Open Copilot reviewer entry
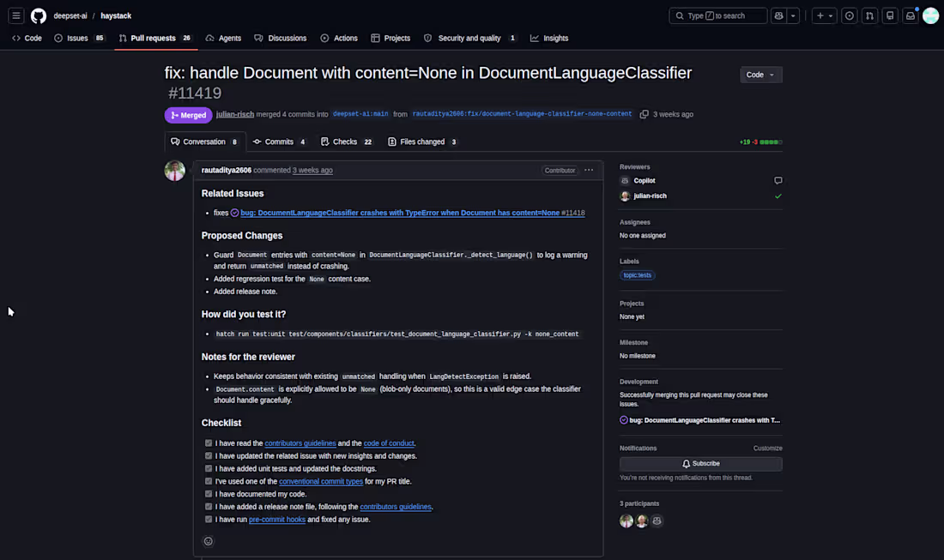The image size is (944, 560). click(644, 180)
